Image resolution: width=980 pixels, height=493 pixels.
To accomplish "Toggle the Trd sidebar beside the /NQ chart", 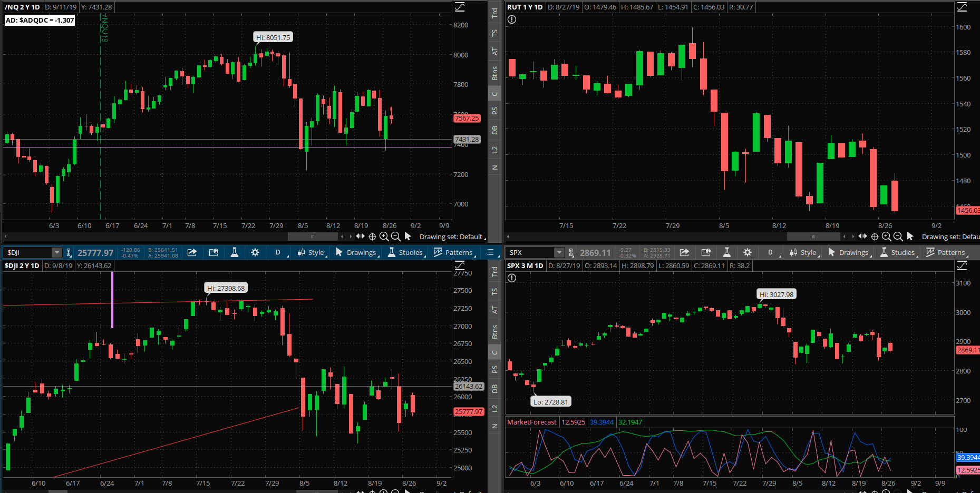I will click(x=494, y=13).
